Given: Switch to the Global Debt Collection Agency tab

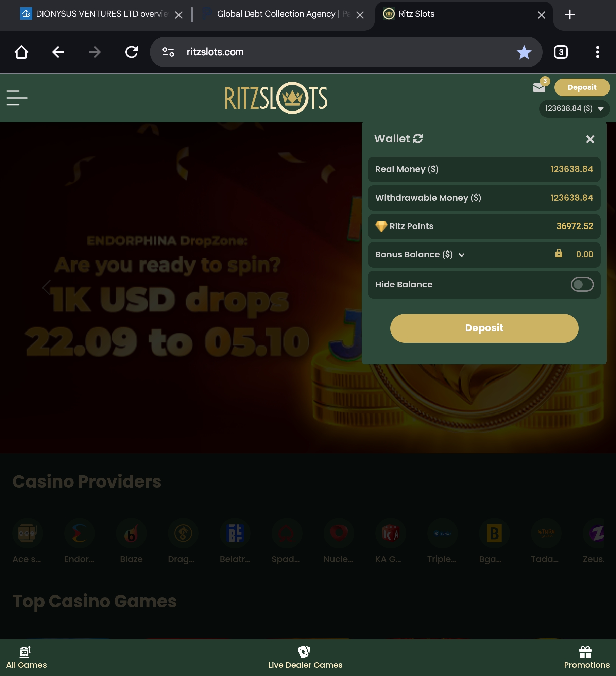Looking at the screenshot, I should pos(277,14).
